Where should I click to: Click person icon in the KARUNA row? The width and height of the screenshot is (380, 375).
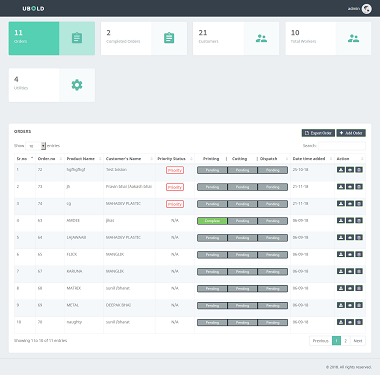click(341, 271)
